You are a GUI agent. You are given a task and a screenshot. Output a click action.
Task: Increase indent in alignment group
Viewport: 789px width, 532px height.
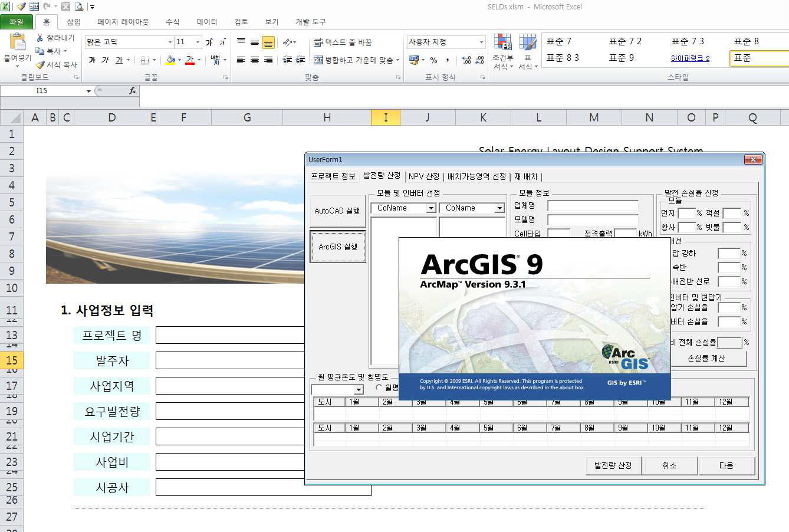(x=301, y=60)
